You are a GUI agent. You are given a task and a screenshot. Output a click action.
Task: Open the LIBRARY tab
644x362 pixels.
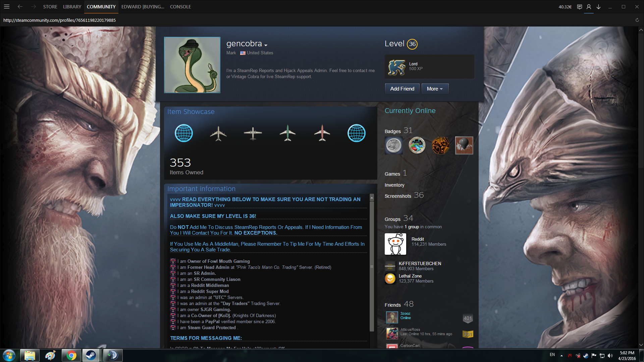(x=72, y=7)
